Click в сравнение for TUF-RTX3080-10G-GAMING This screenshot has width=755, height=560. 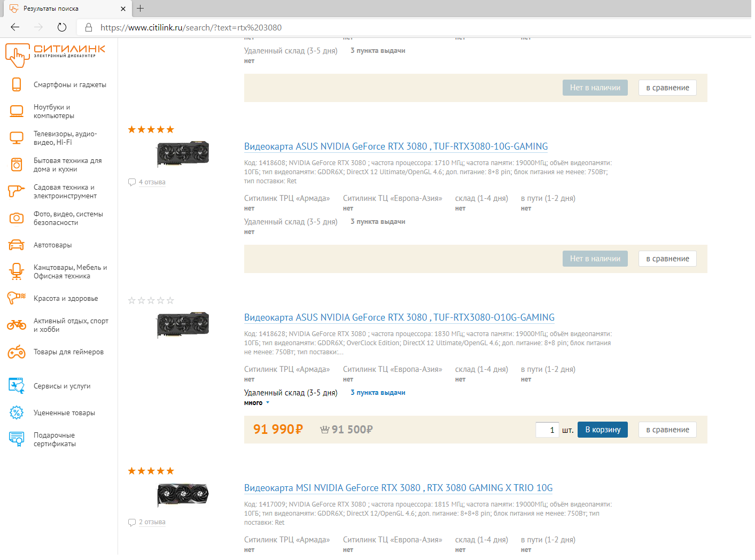[x=667, y=259]
